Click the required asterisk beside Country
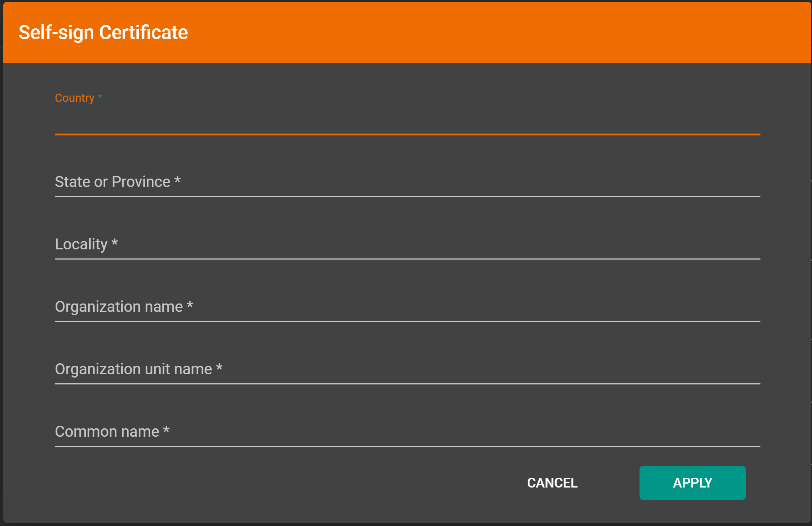Screen dimensions: 812x526 [100, 97]
